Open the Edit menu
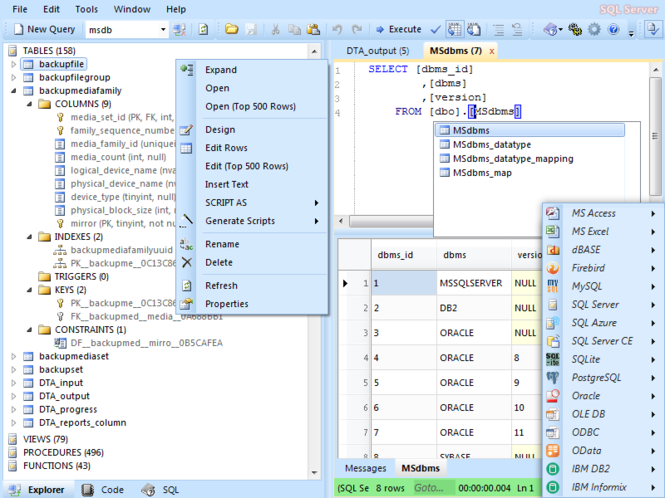This screenshot has height=498, width=665. click(51, 9)
